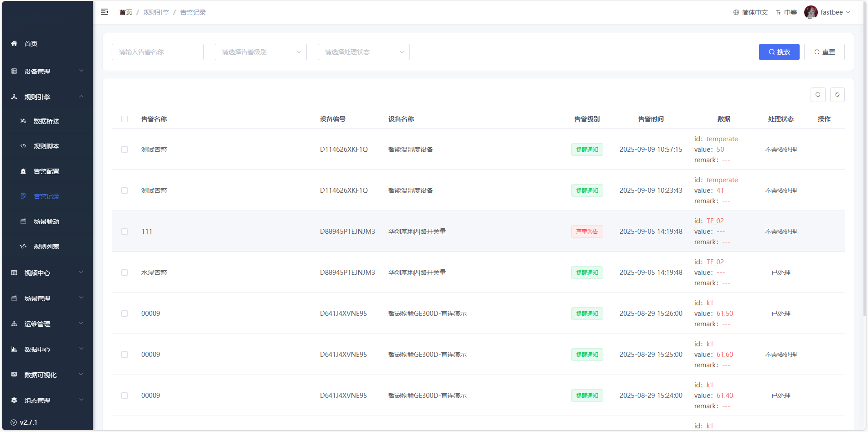868x432 pixels.
Task: Click the table refresh icon
Action: [x=837, y=95]
